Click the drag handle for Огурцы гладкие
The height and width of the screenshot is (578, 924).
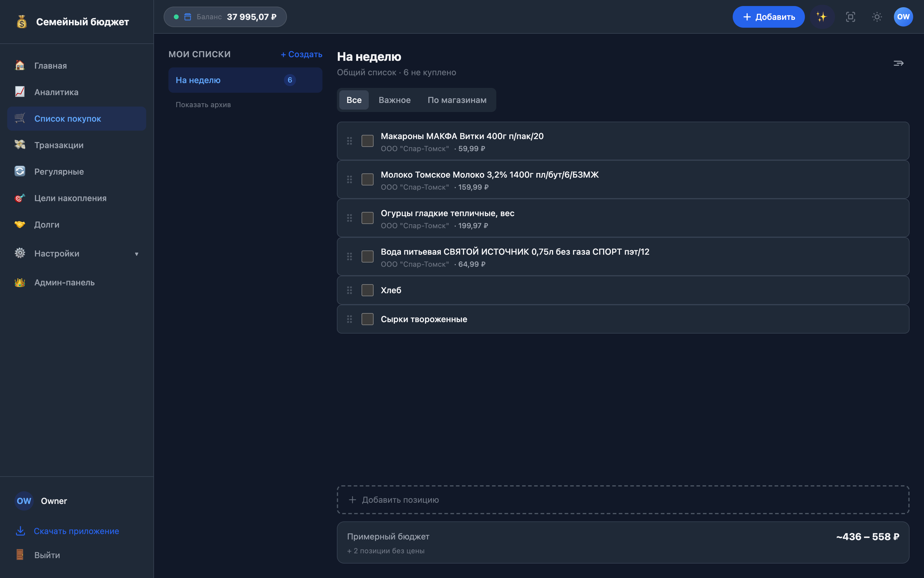350,218
